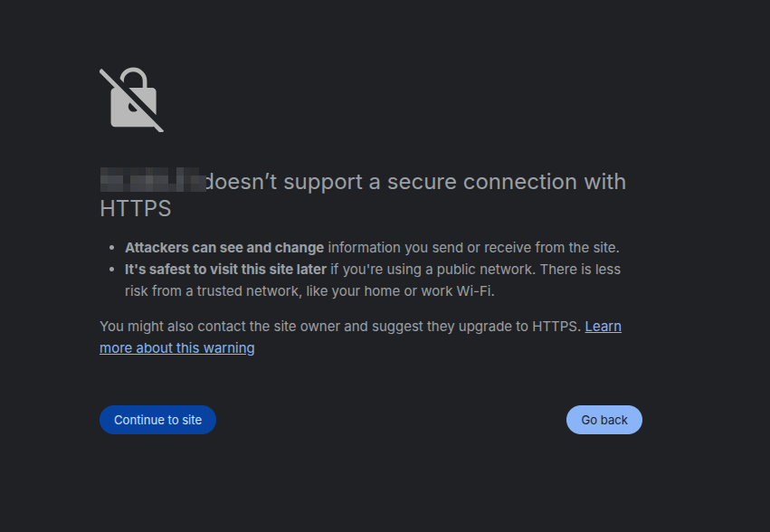Click the bold 'Attackers can see and change' text
This screenshot has width=770, height=532.
pyautogui.click(x=224, y=247)
